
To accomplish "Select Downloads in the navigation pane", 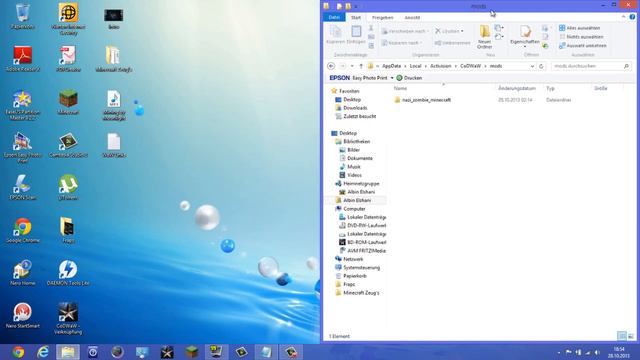I will [x=351, y=108].
